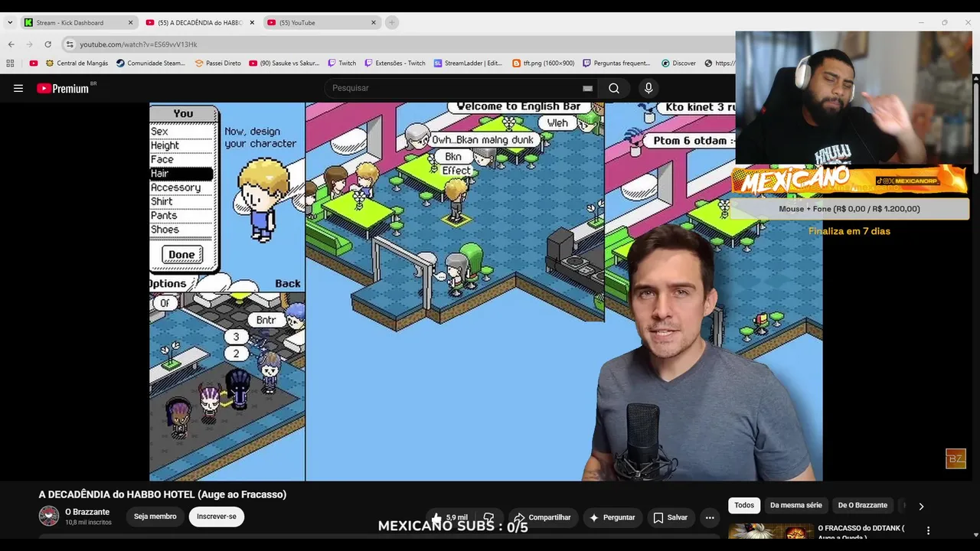
Task: Open Passei Direto bookmark
Action: point(218,64)
